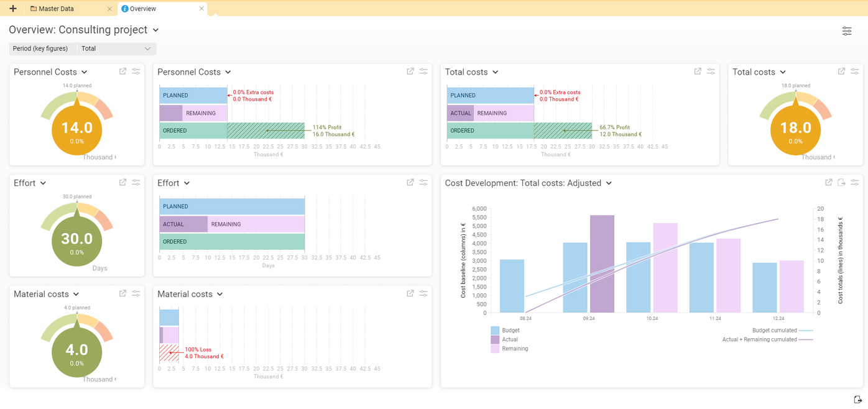Click the purple Actual bar for 09.24
Screen dimensions: 868x409
point(603,264)
